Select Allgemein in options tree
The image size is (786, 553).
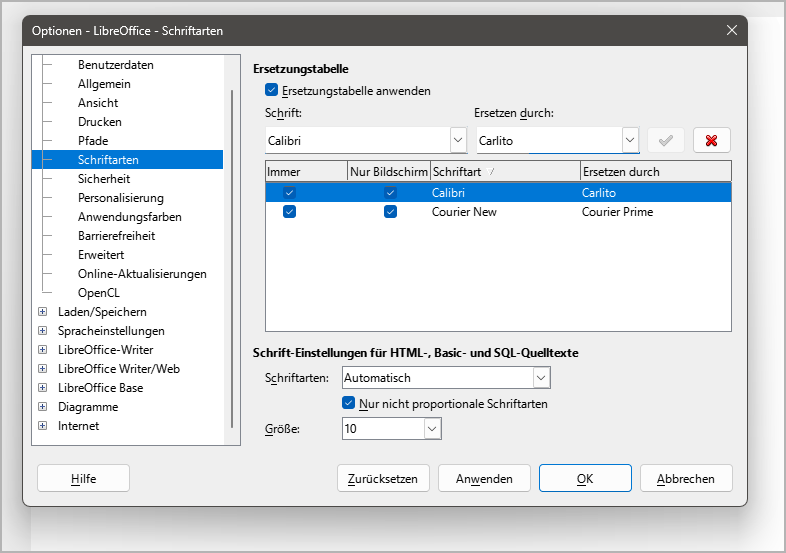pyautogui.click(x=104, y=84)
